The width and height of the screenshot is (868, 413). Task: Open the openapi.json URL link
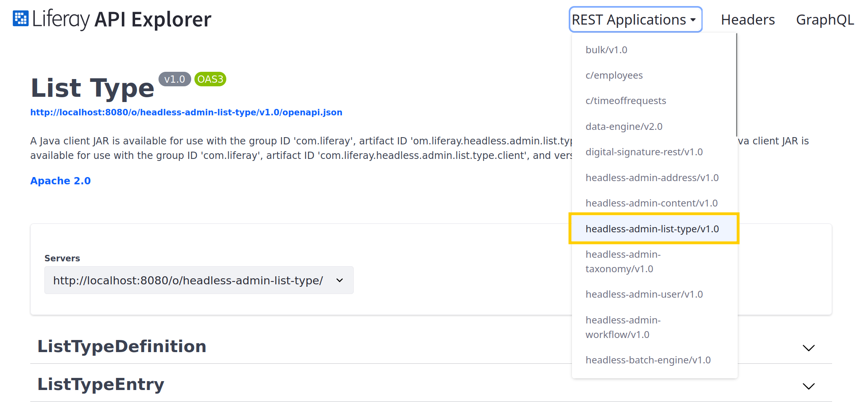tap(186, 113)
